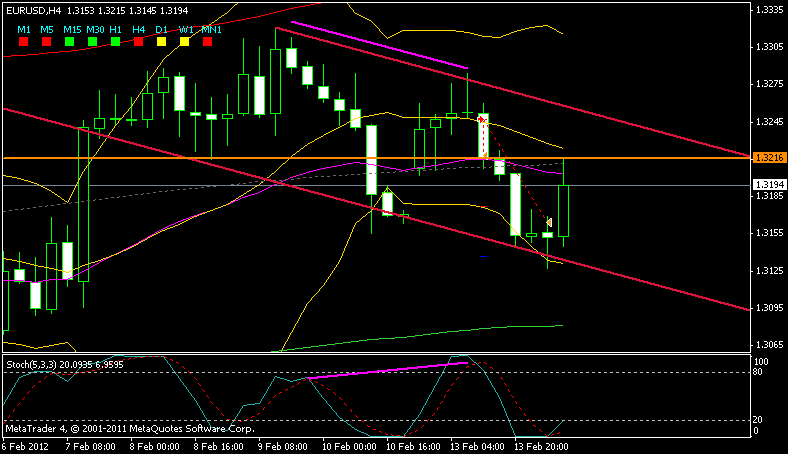Click the 1.3155 price on the axis
This screenshot has height=454, width=788.
coord(769,233)
